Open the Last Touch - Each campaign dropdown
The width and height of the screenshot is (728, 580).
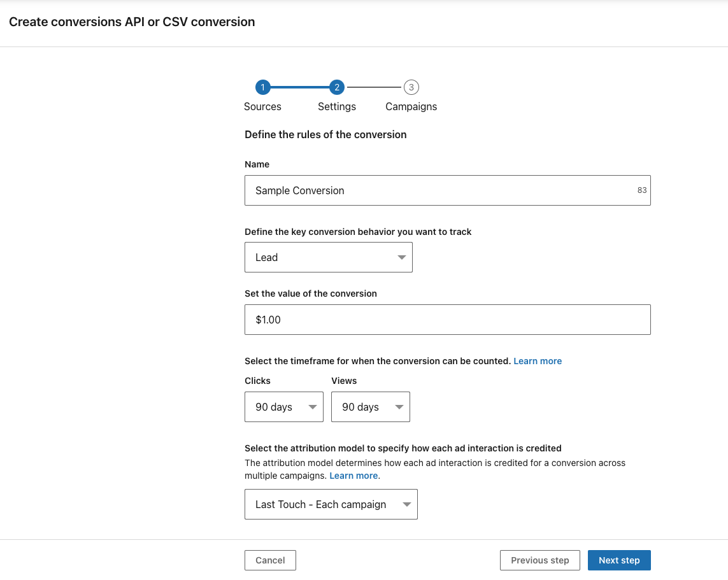[331, 504]
